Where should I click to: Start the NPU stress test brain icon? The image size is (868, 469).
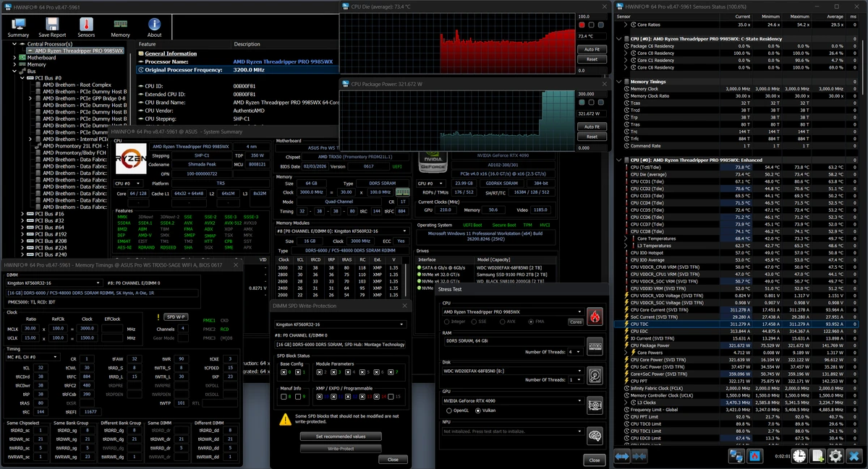pyautogui.click(x=595, y=435)
